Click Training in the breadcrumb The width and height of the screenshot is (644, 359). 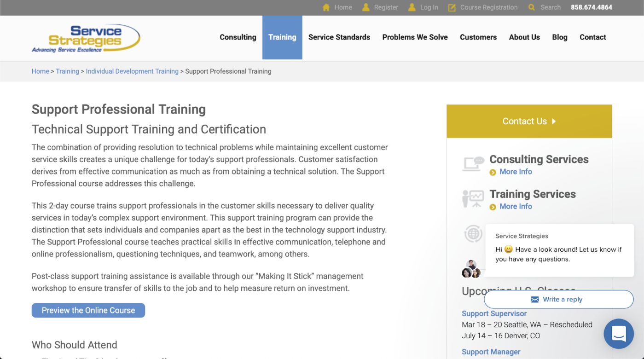tap(68, 71)
